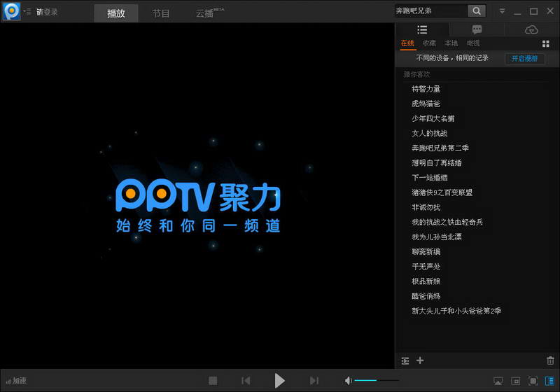The width and height of the screenshot is (560, 392).
Task: Add a file with the plus icon
Action: click(420, 360)
